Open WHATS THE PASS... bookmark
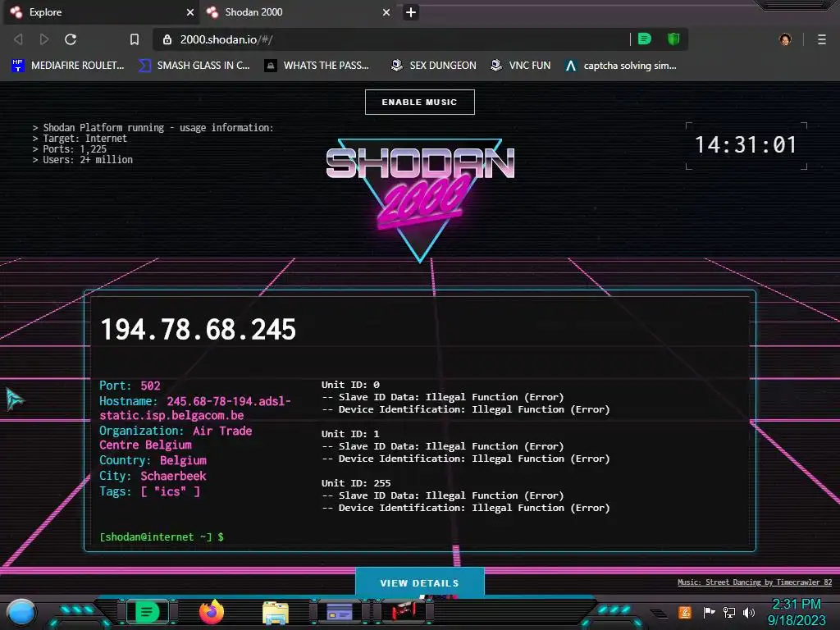The image size is (840, 630). point(317,66)
